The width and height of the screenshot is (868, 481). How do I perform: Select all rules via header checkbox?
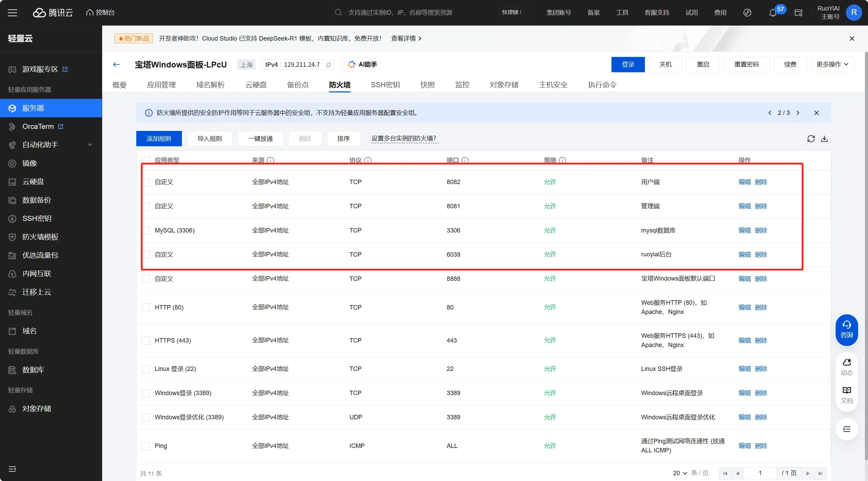pyautogui.click(x=146, y=160)
